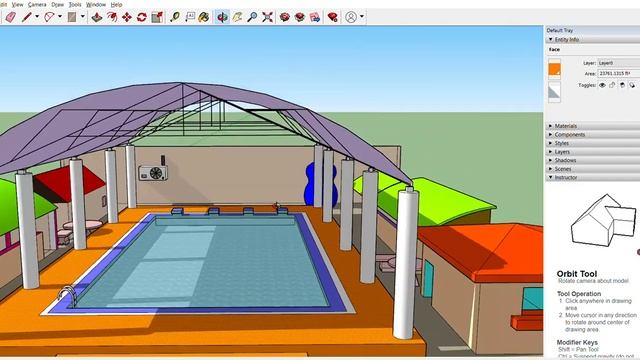The image size is (640, 360).
Task: Click the Send to LayOut icon
Action: pos(315,17)
